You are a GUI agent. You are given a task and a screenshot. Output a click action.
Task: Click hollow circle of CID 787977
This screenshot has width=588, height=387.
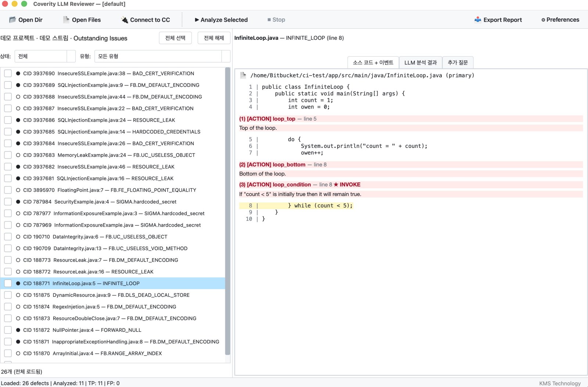(x=18, y=213)
